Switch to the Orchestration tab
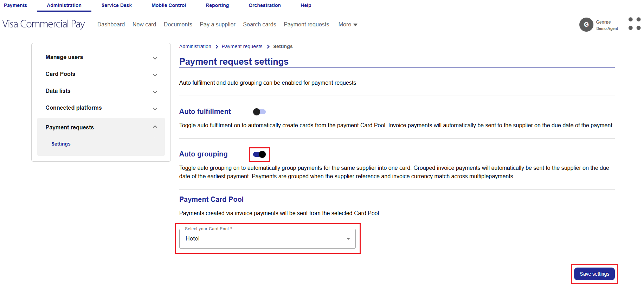Screen dimensions: 644x289 tap(265, 5)
